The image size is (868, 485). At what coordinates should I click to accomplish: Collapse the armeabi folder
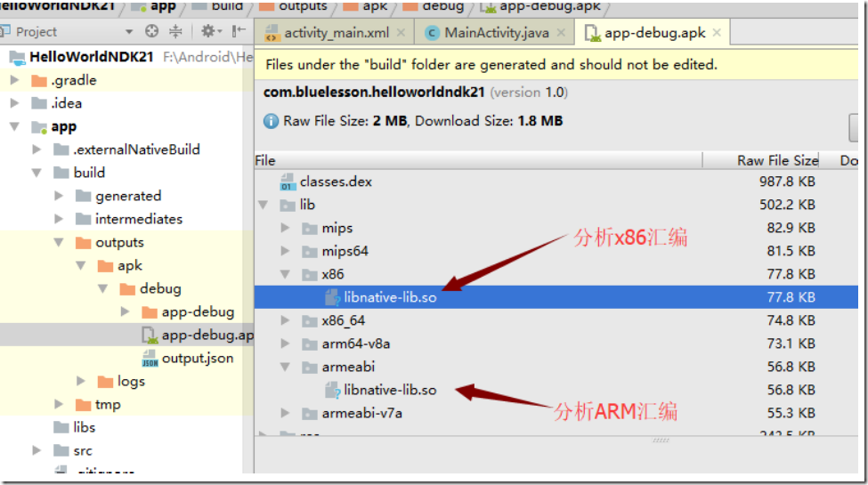(x=285, y=367)
